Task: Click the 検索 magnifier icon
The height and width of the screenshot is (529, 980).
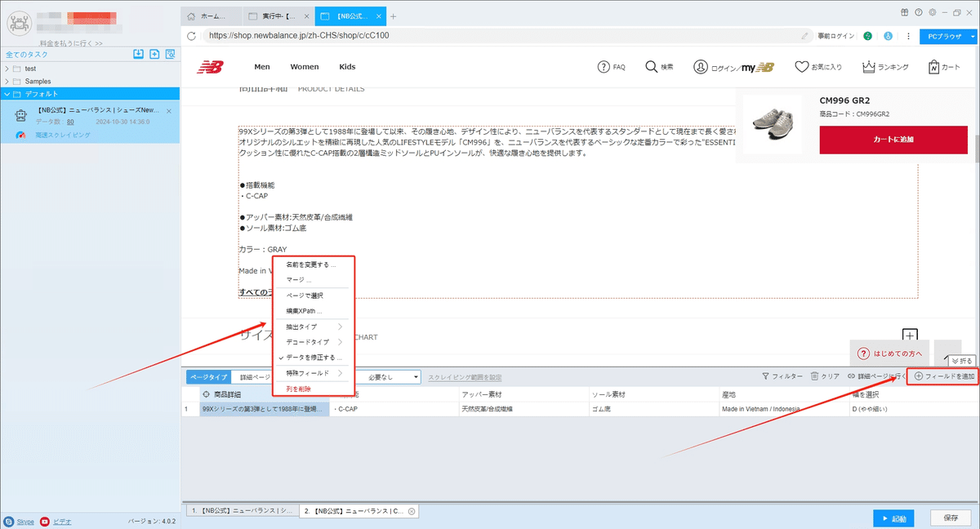Action: coord(651,67)
